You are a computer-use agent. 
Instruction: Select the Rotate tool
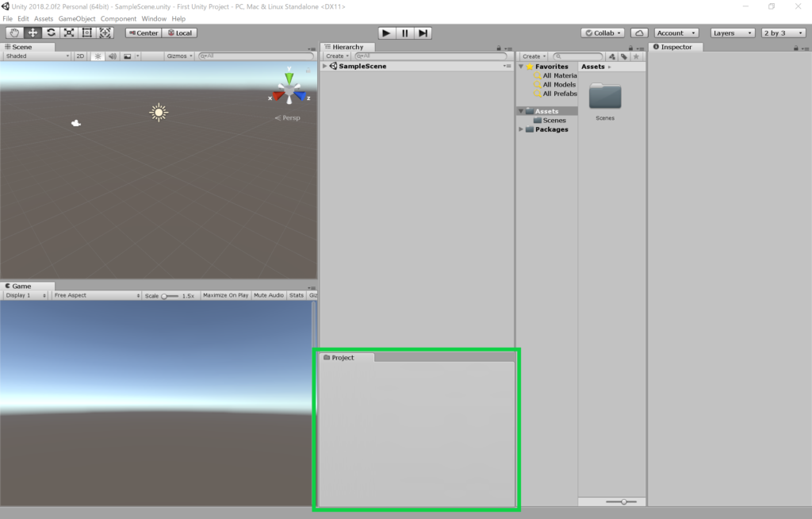tap(51, 33)
